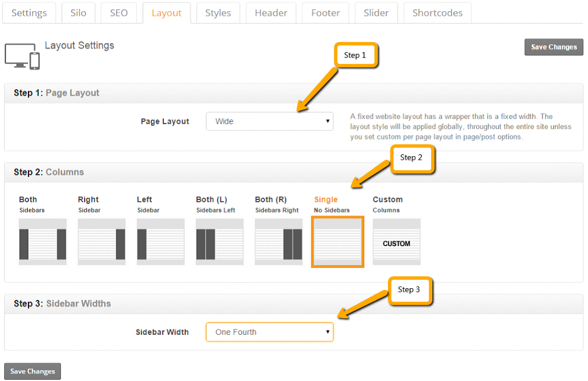The width and height of the screenshot is (588, 381).
Task: Choose the Right Sidebar layout thumbnail
Action: pos(102,242)
